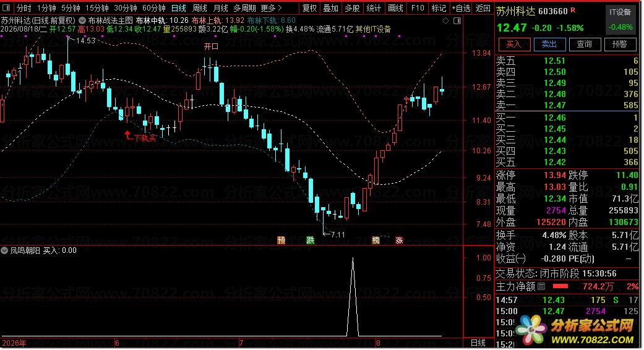This screenshot has width=644, height=350.
Task: Click the 14.53 high price label
Action: [85, 41]
